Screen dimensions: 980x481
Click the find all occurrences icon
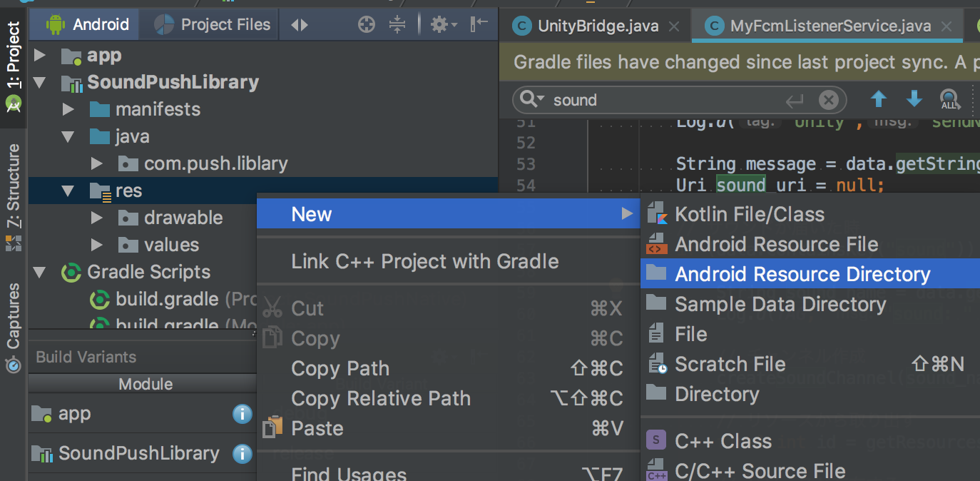click(x=949, y=100)
